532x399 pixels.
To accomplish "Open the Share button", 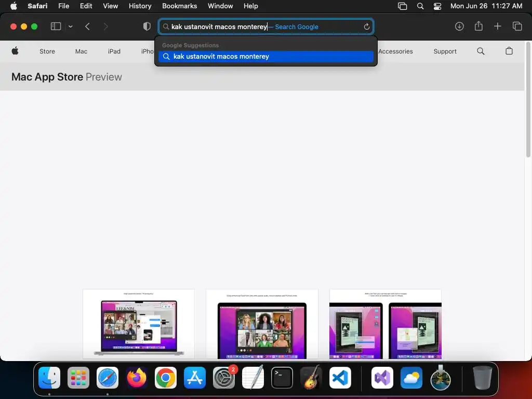I will [478, 26].
